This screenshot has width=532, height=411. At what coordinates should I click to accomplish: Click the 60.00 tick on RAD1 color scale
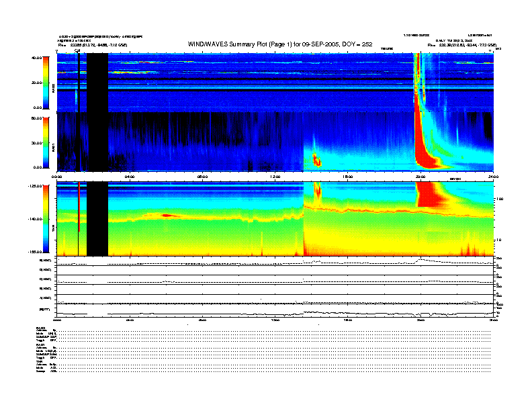pyautogui.click(x=36, y=118)
